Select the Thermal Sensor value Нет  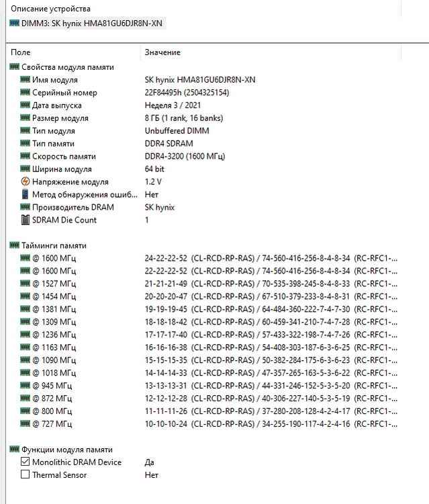click(152, 474)
